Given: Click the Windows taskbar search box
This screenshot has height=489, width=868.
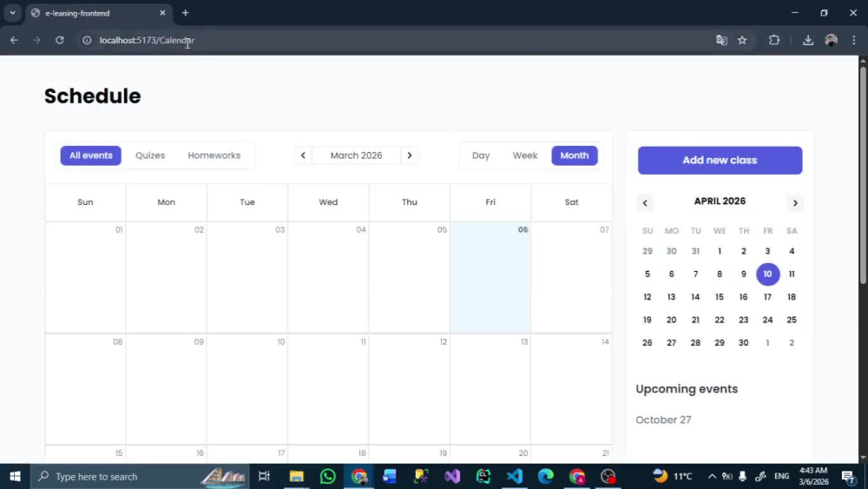Looking at the screenshot, I should pyautogui.click(x=138, y=476).
